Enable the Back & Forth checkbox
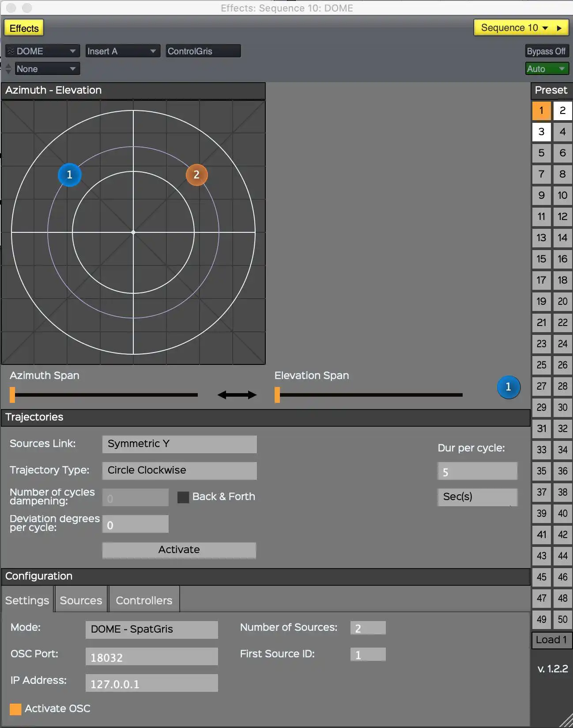This screenshot has width=573, height=728. click(183, 497)
